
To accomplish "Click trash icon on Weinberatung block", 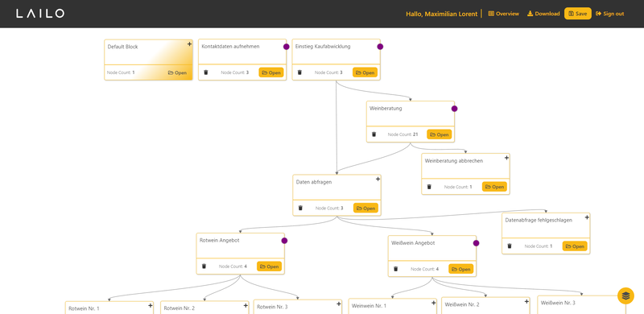I will click(x=374, y=134).
